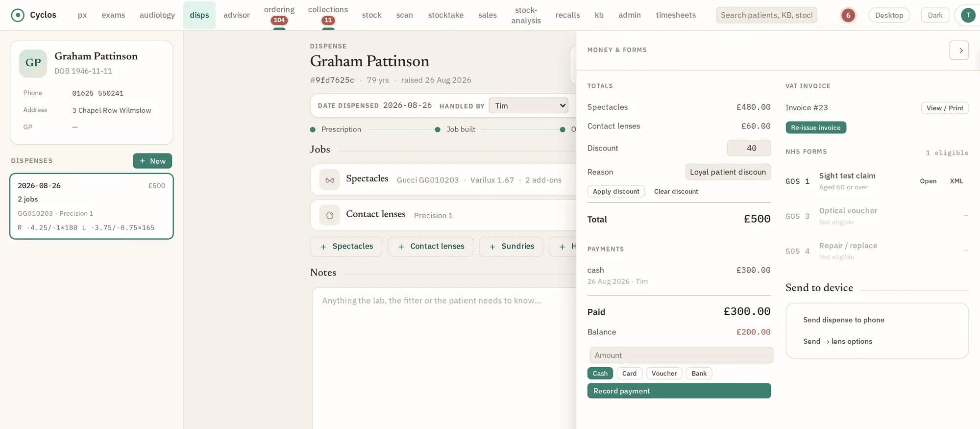Click Clear discount link
980x429 pixels.
tap(676, 191)
